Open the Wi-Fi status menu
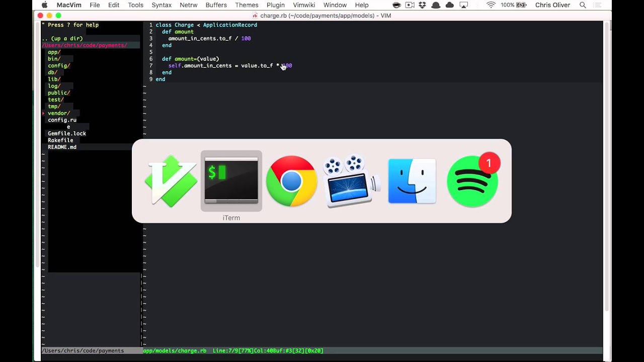 (x=491, y=5)
